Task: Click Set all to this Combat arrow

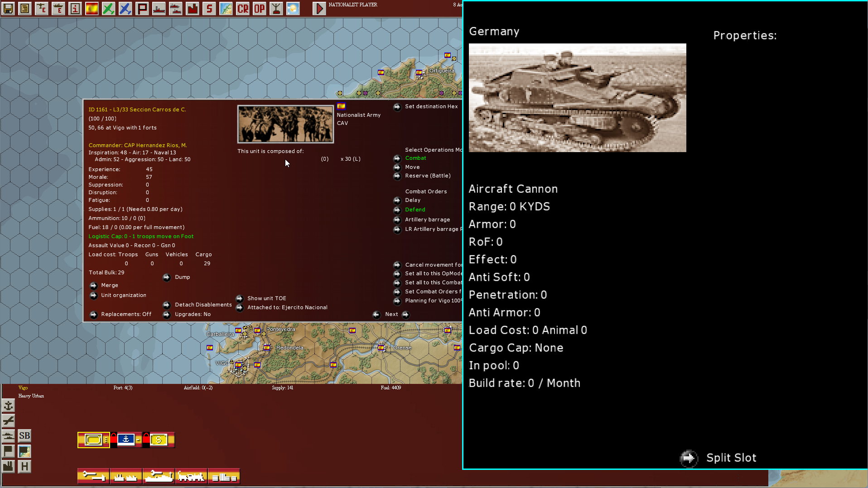Action: (397, 283)
